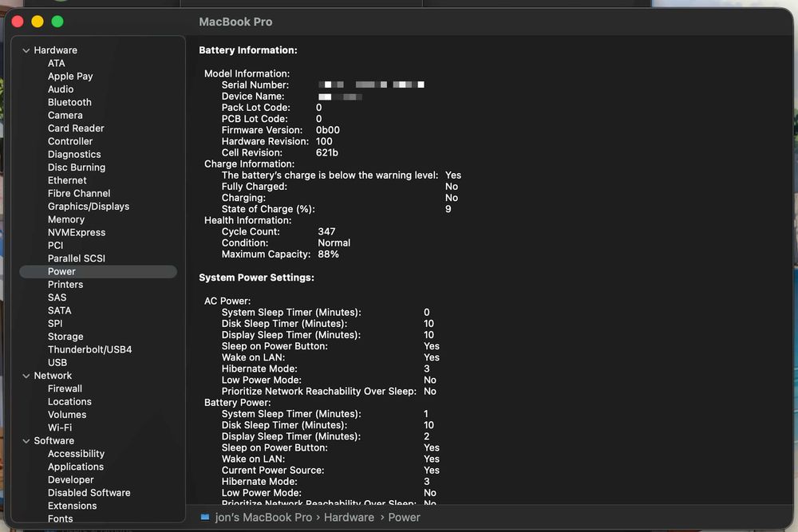Show Ethernet hardware info

coord(67,180)
